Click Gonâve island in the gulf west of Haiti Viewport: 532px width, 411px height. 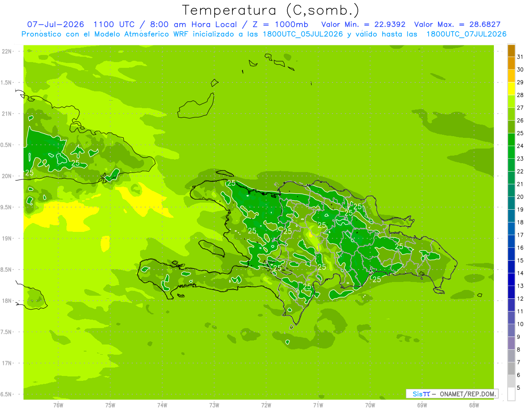[x=212, y=248]
